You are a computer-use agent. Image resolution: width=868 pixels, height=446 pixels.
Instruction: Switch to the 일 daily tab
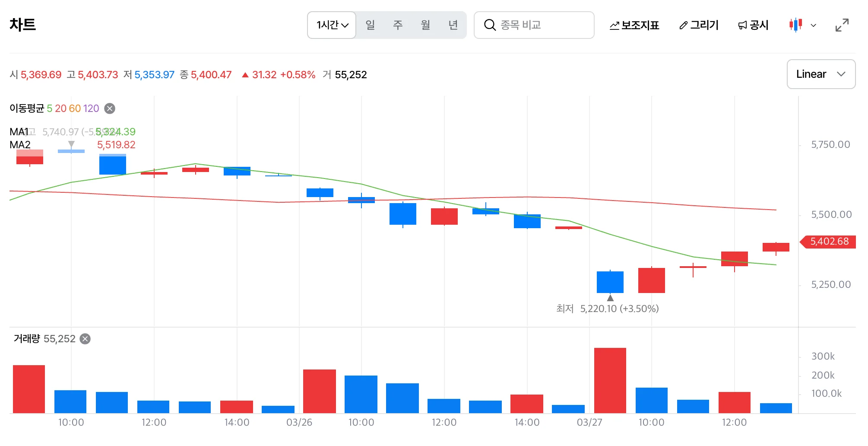pos(370,25)
